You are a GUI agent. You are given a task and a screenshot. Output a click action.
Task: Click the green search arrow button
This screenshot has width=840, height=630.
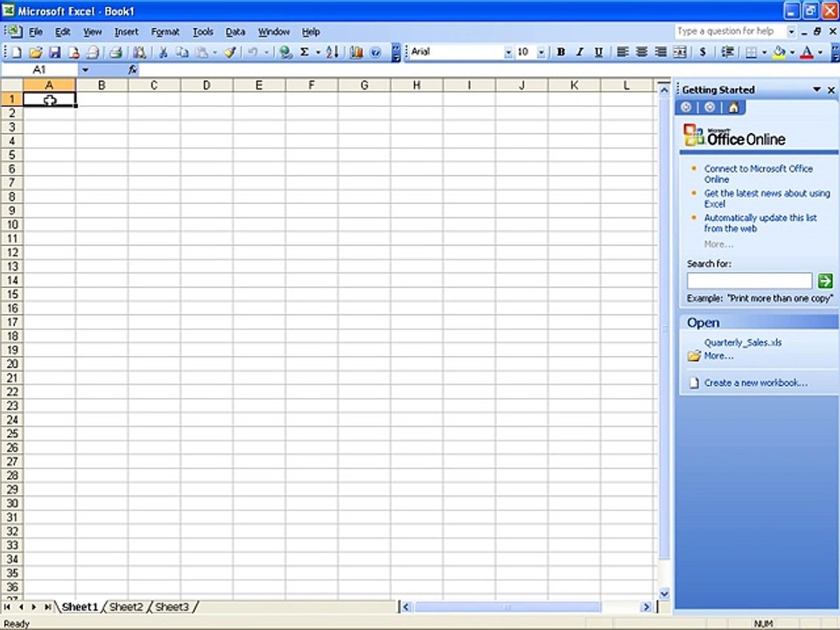pos(824,281)
